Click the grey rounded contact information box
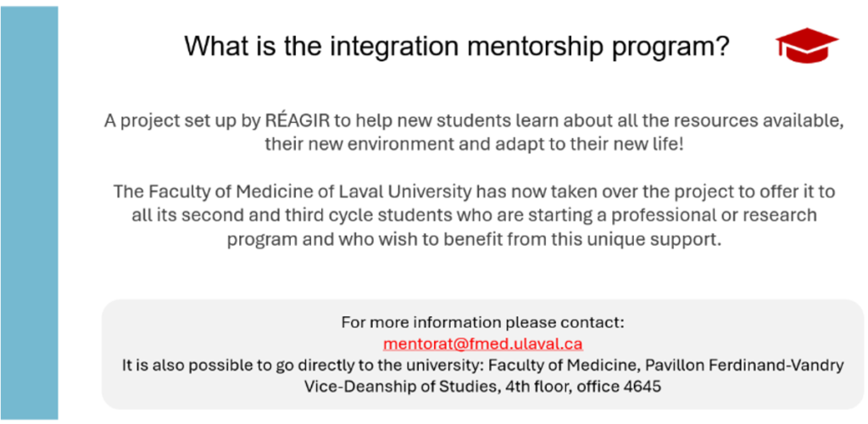This screenshot has height=424, width=868. [482, 354]
